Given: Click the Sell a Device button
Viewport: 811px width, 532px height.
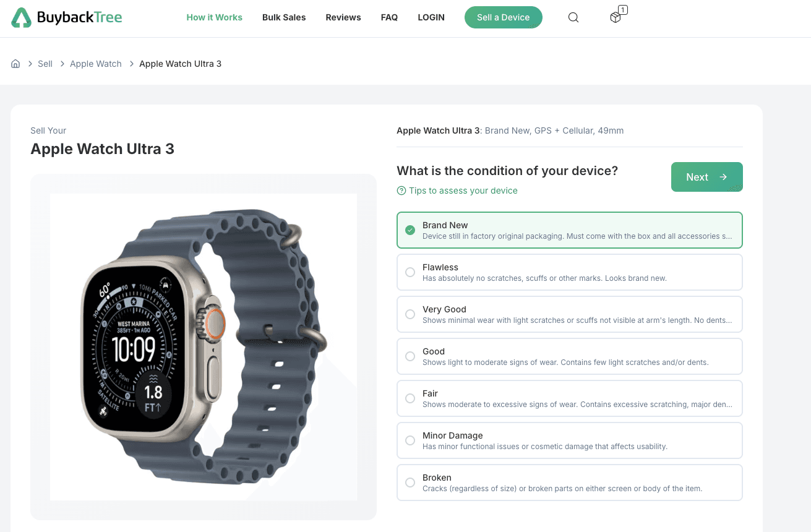Looking at the screenshot, I should point(504,17).
